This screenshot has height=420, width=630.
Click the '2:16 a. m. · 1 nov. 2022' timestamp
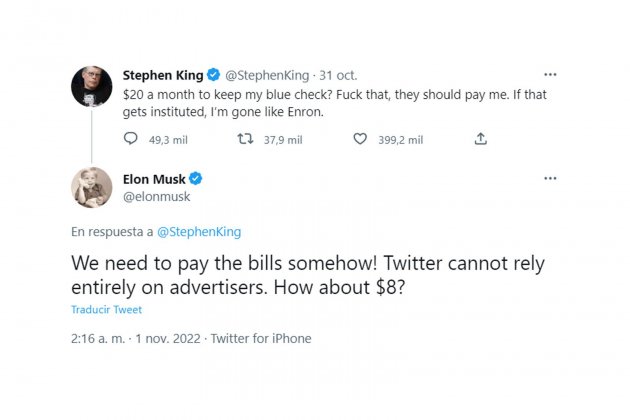pos(136,338)
